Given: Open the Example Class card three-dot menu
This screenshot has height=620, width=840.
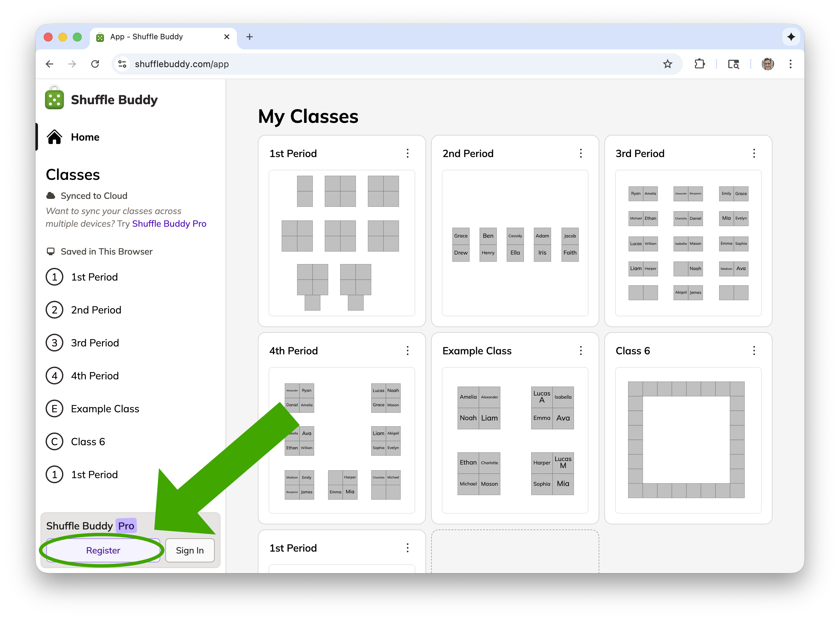Looking at the screenshot, I should [x=581, y=351].
